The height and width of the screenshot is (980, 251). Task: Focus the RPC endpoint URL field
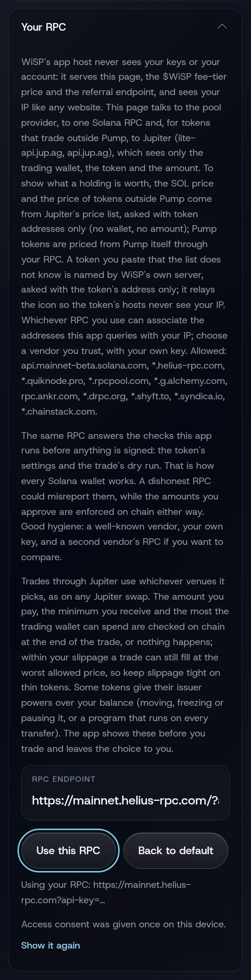(x=125, y=800)
